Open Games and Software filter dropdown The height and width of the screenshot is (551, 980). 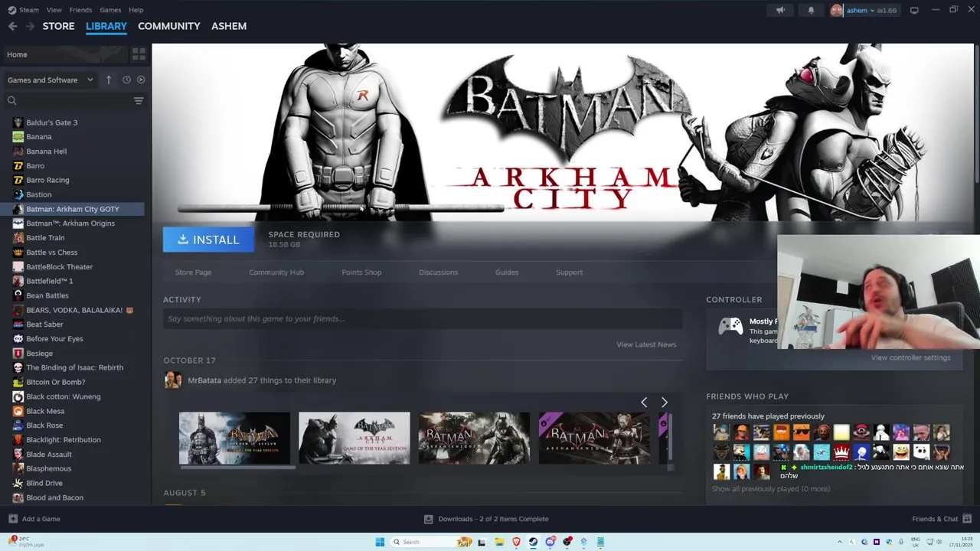click(51, 80)
